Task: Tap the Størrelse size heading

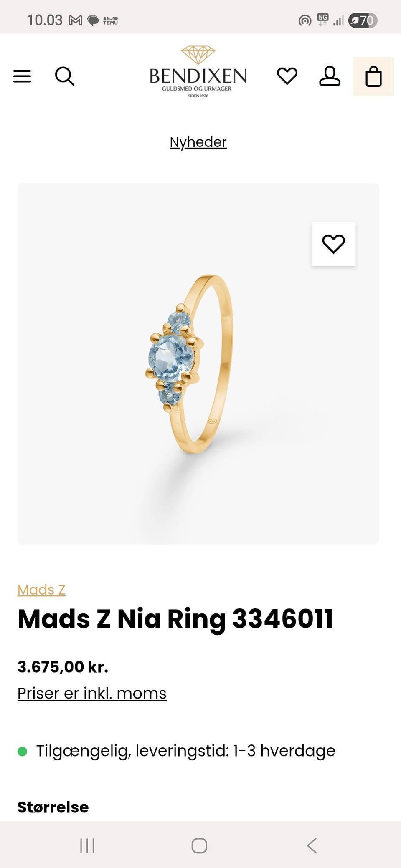Action: click(53, 807)
